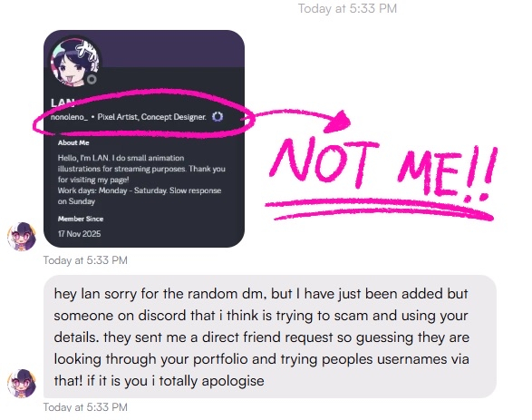This screenshot has height=420, width=532.
Task: Click the profile avatar in the LAN card
Action: coord(75,62)
